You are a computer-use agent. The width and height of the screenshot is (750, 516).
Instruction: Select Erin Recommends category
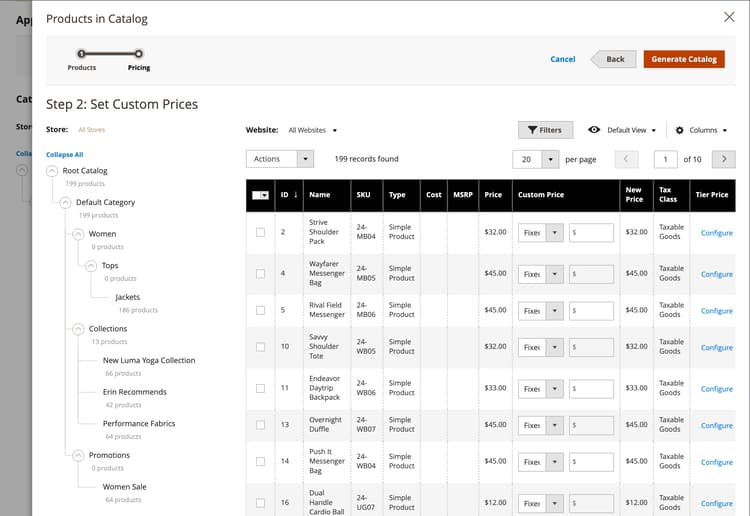pyautogui.click(x=135, y=392)
